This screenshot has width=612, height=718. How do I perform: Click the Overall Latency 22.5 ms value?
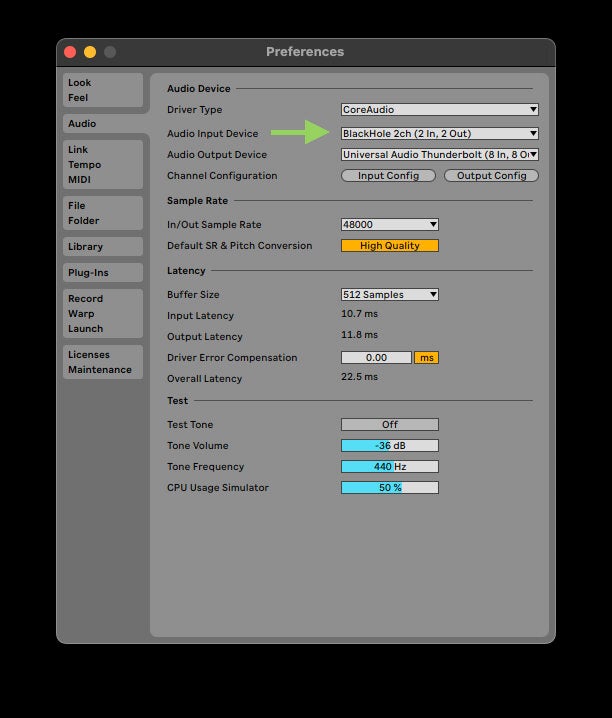pos(359,377)
